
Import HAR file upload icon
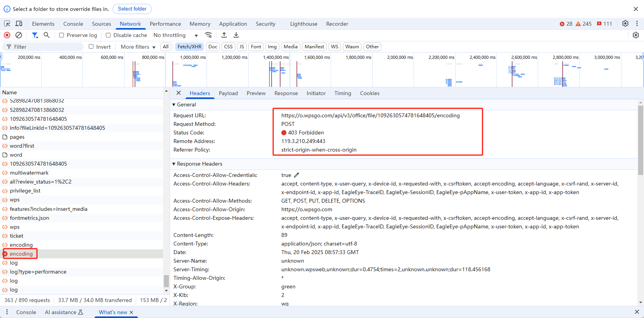point(224,35)
